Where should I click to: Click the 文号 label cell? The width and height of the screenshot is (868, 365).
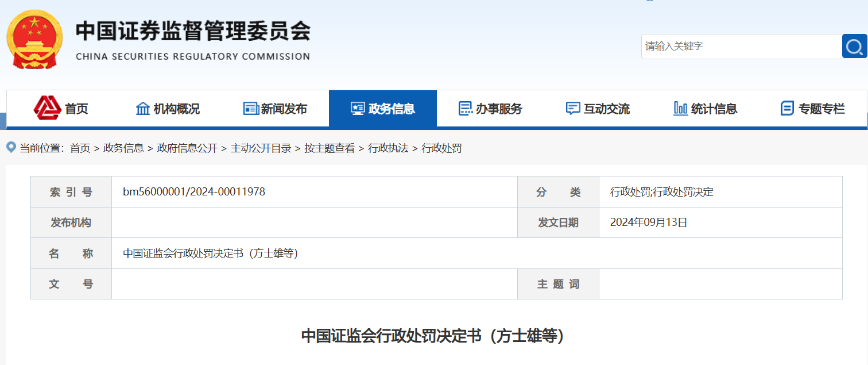click(x=71, y=284)
